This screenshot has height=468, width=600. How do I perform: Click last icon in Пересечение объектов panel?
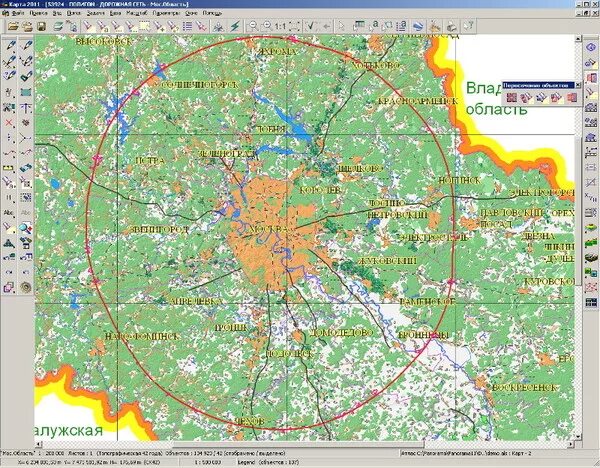572,97
